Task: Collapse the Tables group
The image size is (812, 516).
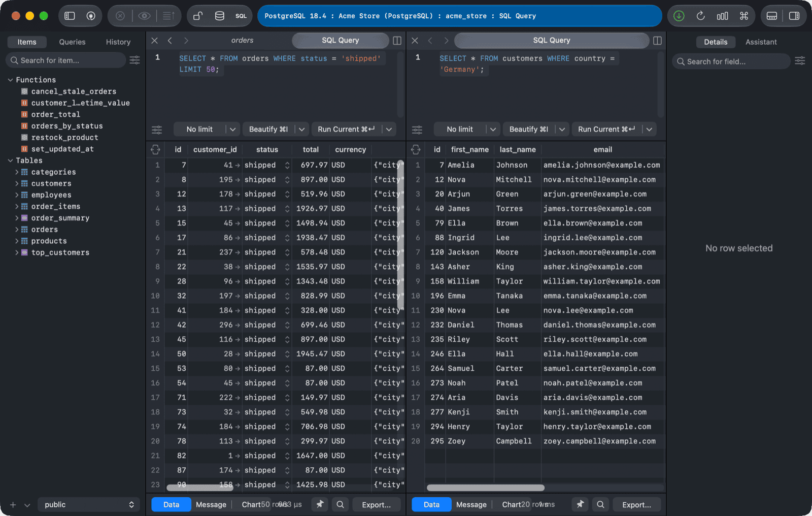Action: (x=10, y=160)
